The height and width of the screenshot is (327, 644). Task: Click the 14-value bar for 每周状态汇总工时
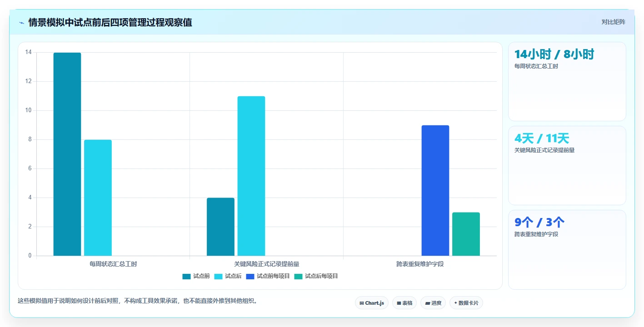pos(67,154)
